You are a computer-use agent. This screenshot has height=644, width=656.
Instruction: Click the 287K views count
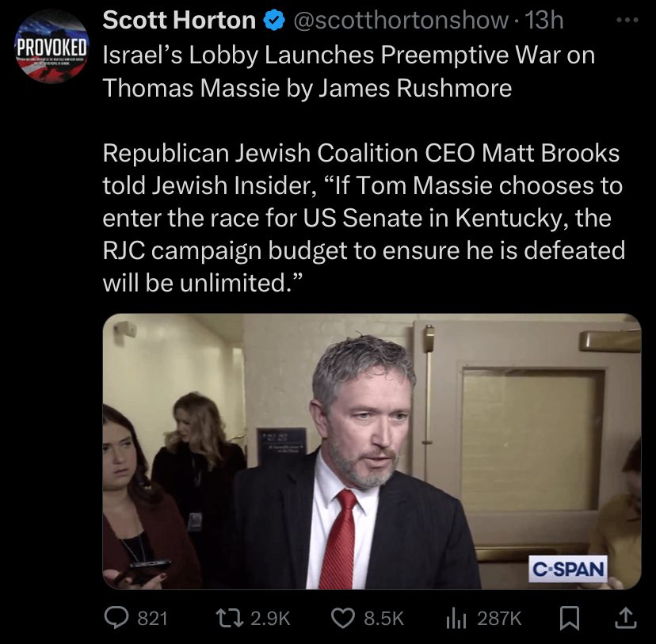500,619
